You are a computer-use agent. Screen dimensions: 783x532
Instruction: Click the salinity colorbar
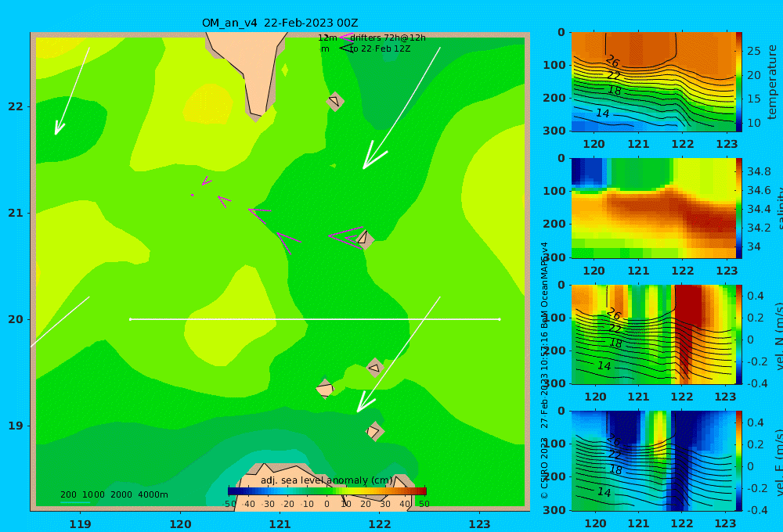739,208
